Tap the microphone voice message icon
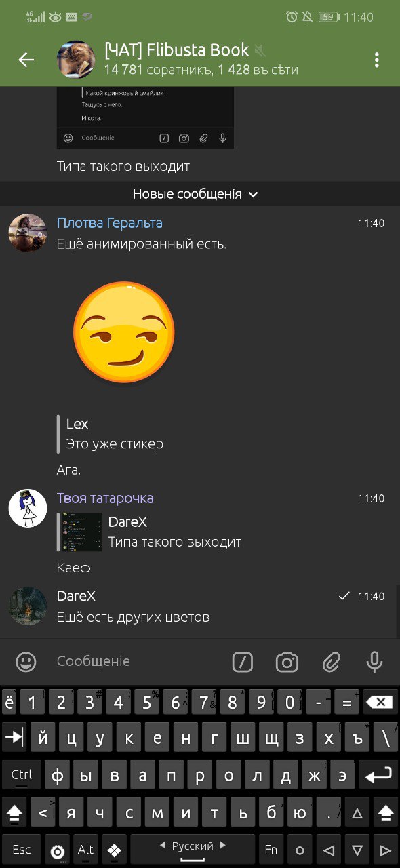 pyautogui.click(x=374, y=662)
